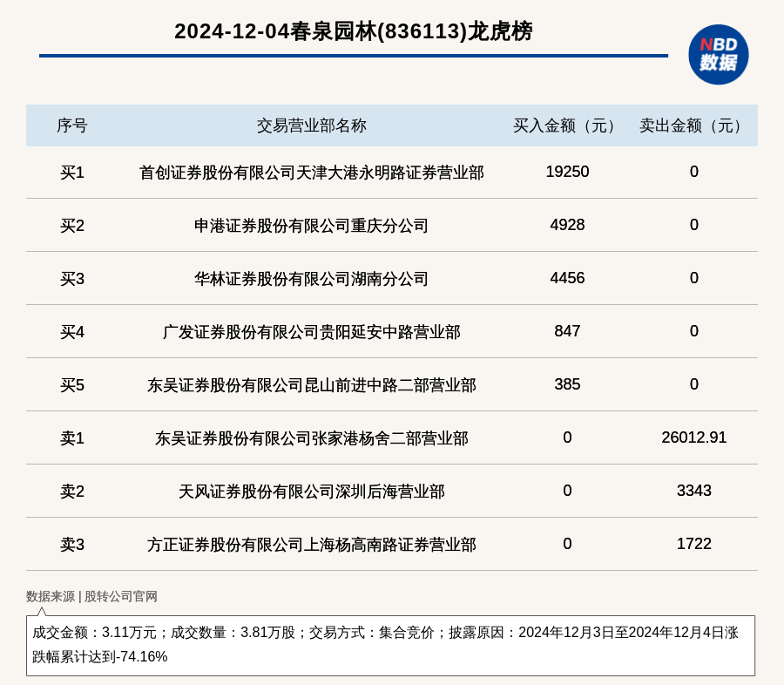784x685 pixels.
Task: Click the sell amount 0 in 买5 row
Action: point(694,384)
